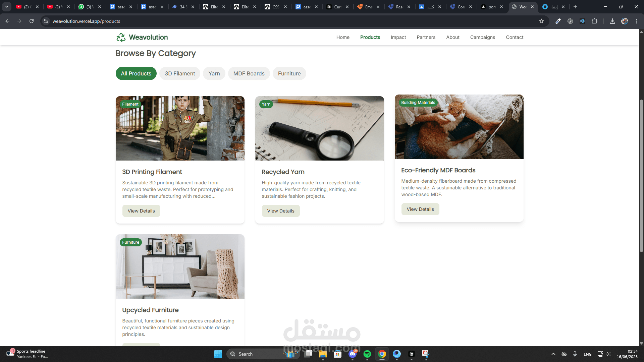The height and width of the screenshot is (362, 644).
Task: View Details for Eco-Friendly MDF Boards
Action: 420,209
